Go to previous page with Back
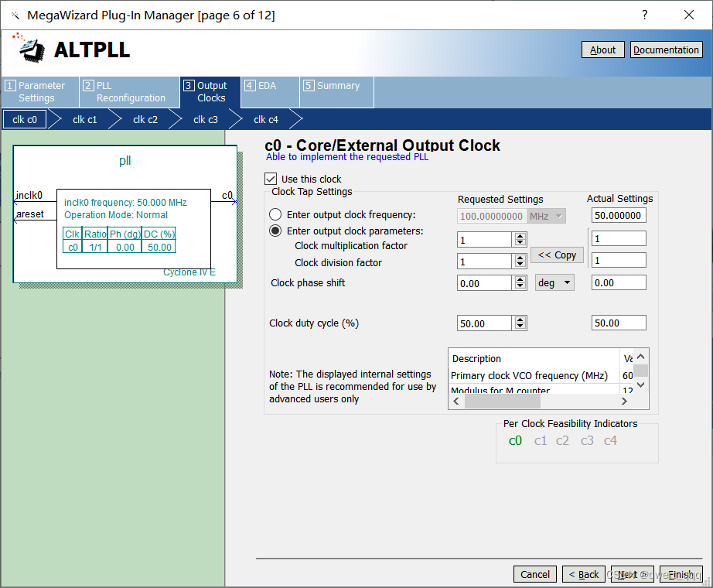The height and width of the screenshot is (588, 713). tap(584, 574)
